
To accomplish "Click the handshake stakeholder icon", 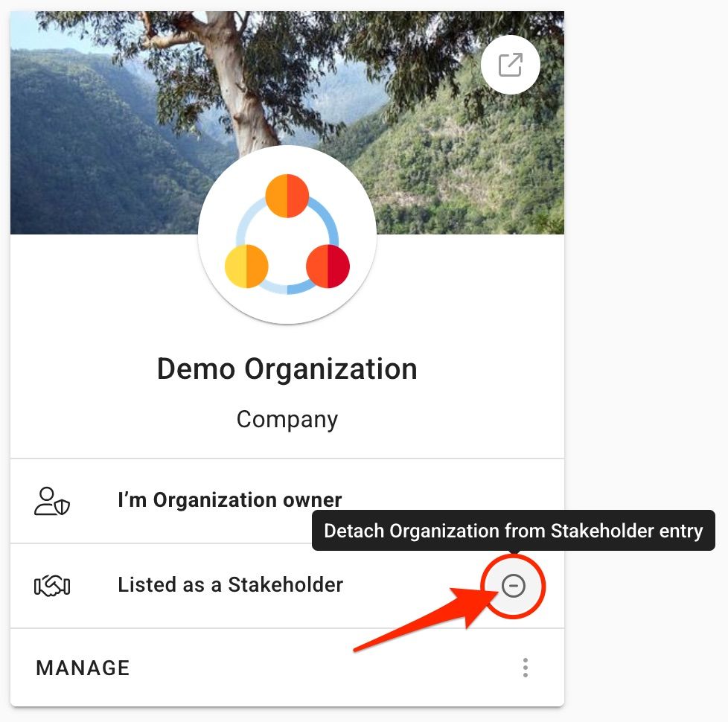I will (52, 586).
